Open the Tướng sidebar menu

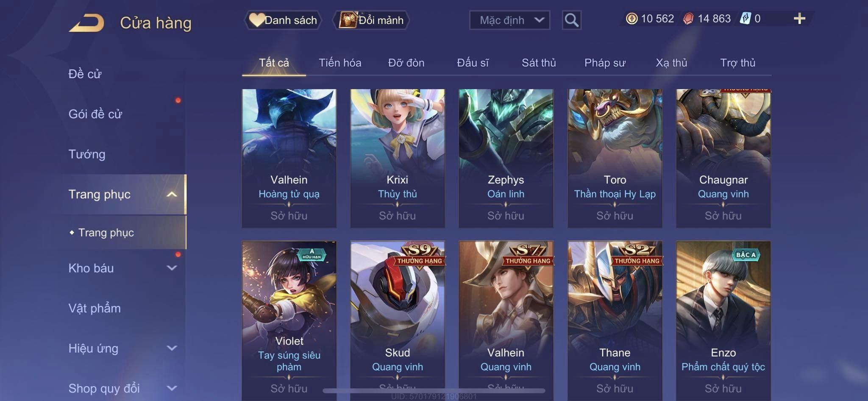87,154
